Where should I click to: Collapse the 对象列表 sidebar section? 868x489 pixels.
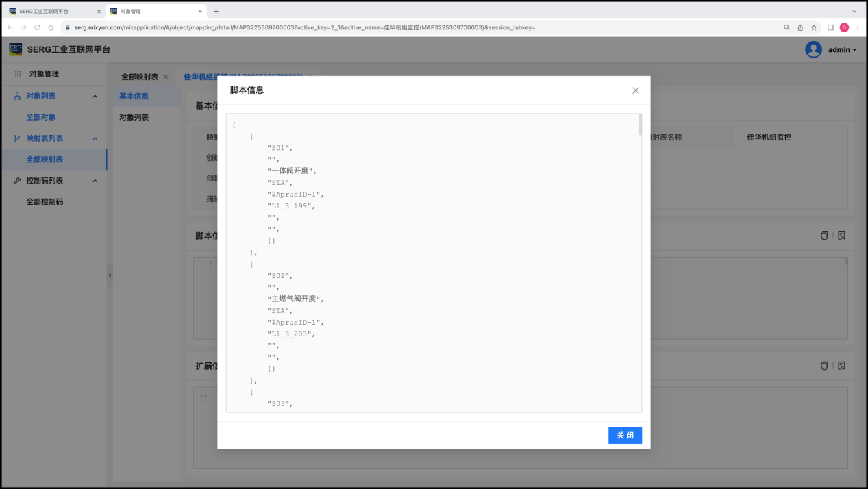[x=95, y=97]
